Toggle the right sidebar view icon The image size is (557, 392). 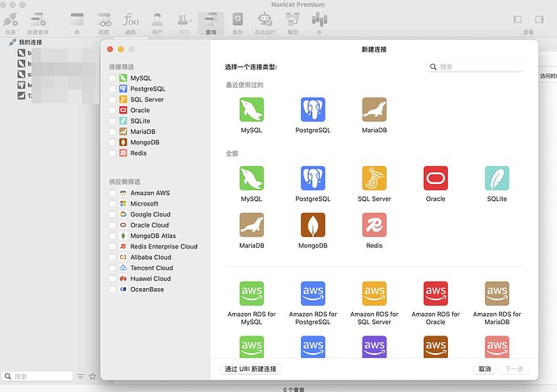[539, 19]
